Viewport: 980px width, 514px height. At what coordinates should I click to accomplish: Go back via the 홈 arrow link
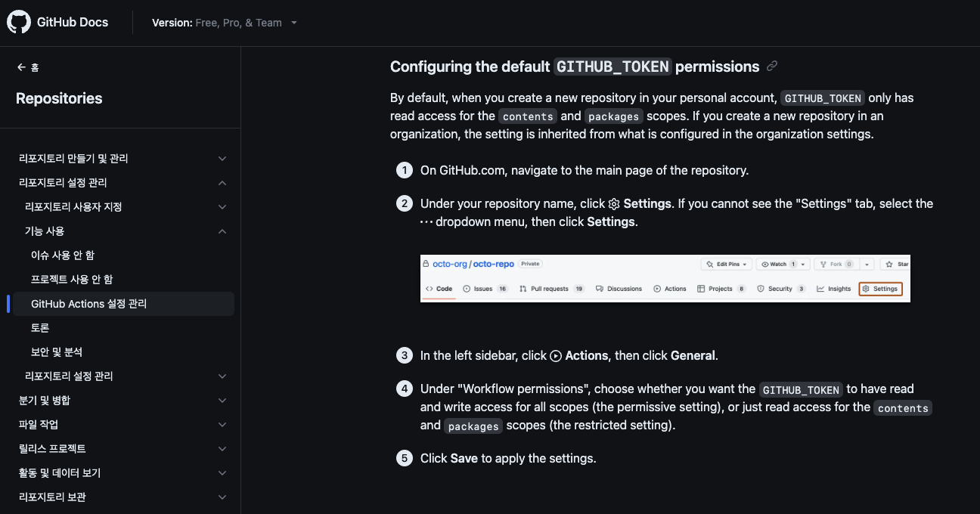pyautogui.click(x=28, y=67)
